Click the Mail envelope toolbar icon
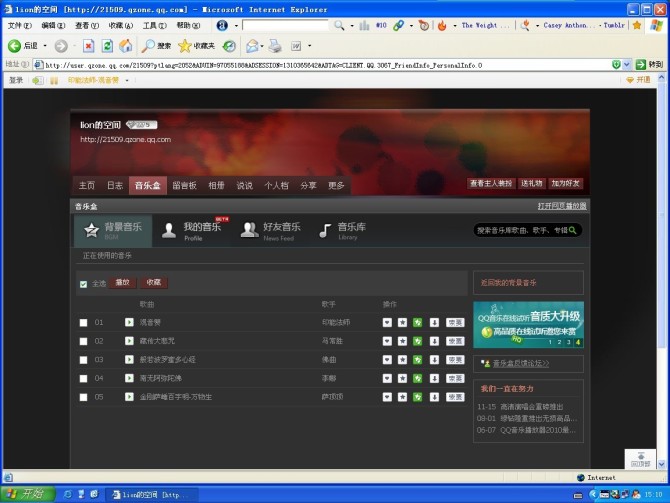This screenshot has height=503, width=670. click(252, 46)
